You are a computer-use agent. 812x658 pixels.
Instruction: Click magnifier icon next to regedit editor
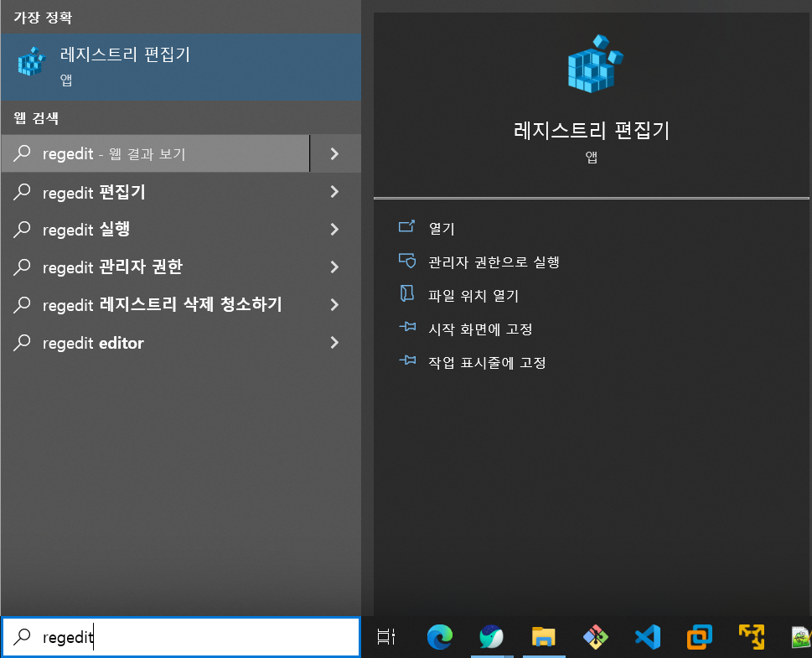click(22, 343)
